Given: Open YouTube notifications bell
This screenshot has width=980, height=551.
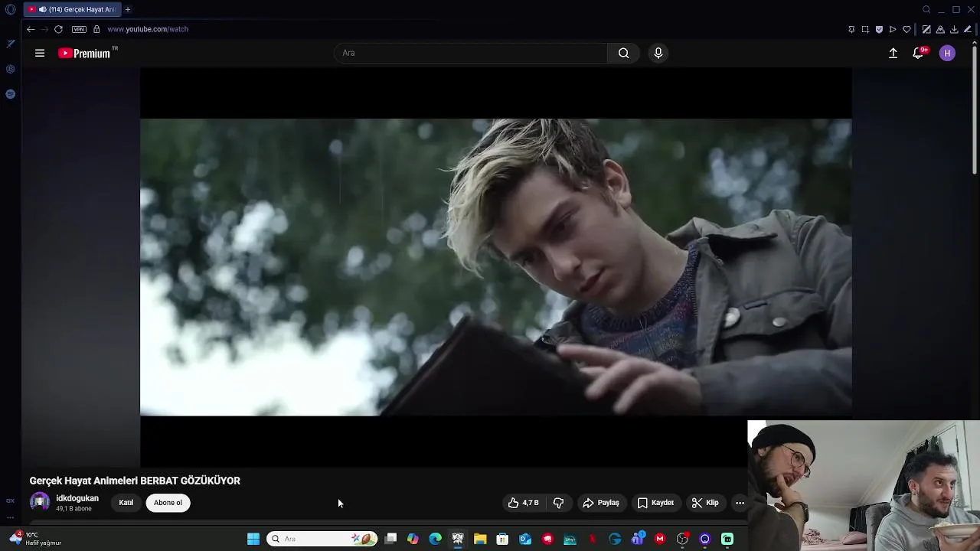Looking at the screenshot, I should tap(918, 53).
